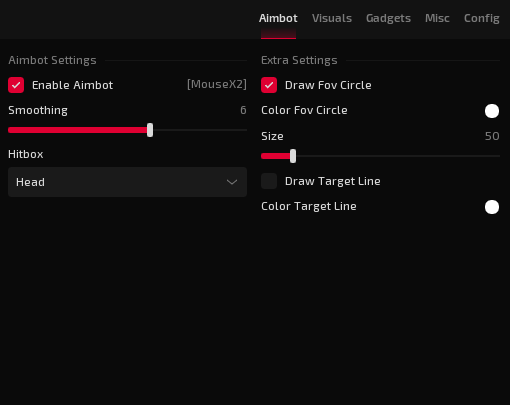This screenshot has height=405, width=510.
Task: Click the Draw Fov Circle label text
Action: (328, 85)
